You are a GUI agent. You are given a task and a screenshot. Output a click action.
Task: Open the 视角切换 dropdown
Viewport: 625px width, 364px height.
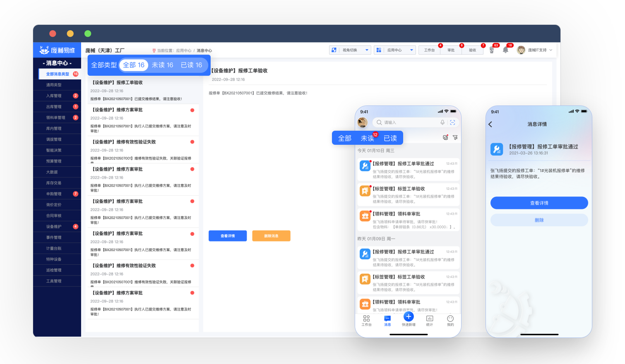click(350, 50)
